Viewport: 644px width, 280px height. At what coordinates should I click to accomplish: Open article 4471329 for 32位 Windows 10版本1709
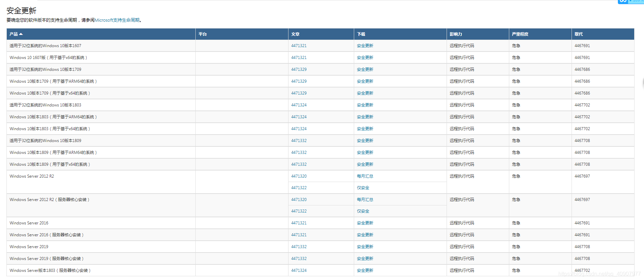(299, 69)
